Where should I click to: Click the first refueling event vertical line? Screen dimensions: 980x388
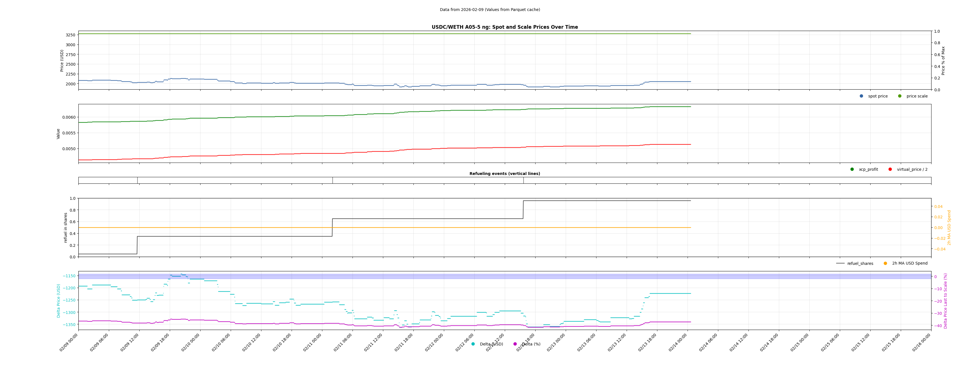tap(137, 181)
